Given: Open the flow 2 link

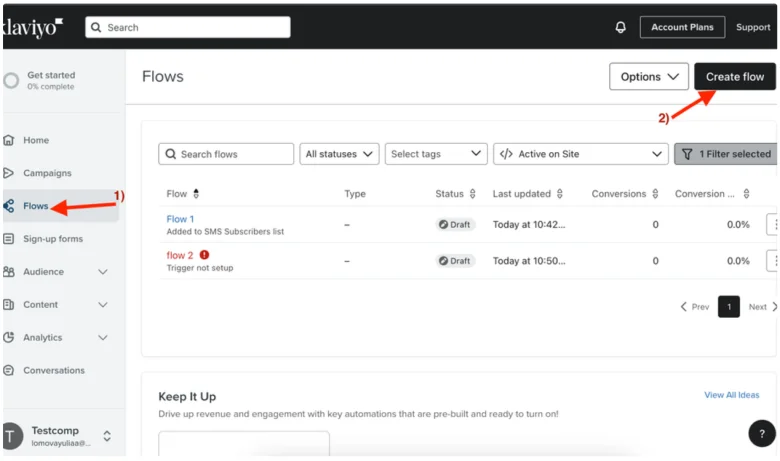Looking at the screenshot, I should click(180, 255).
